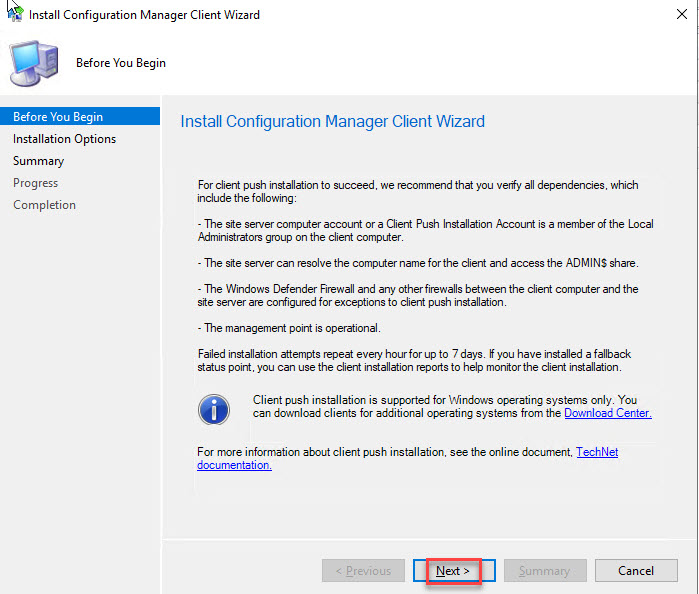
Task: Select the Completion step in the sidebar
Action: point(44,205)
